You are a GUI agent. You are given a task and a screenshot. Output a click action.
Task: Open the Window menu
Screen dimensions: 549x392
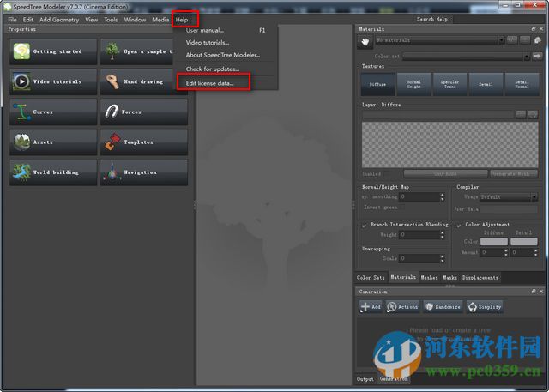pyautogui.click(x=135, y=20)
